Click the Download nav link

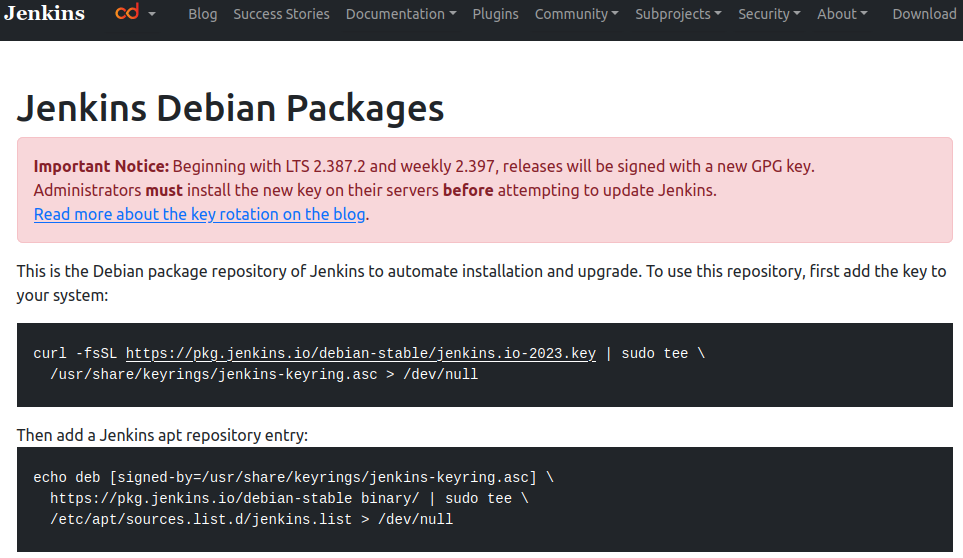point(924,14)
